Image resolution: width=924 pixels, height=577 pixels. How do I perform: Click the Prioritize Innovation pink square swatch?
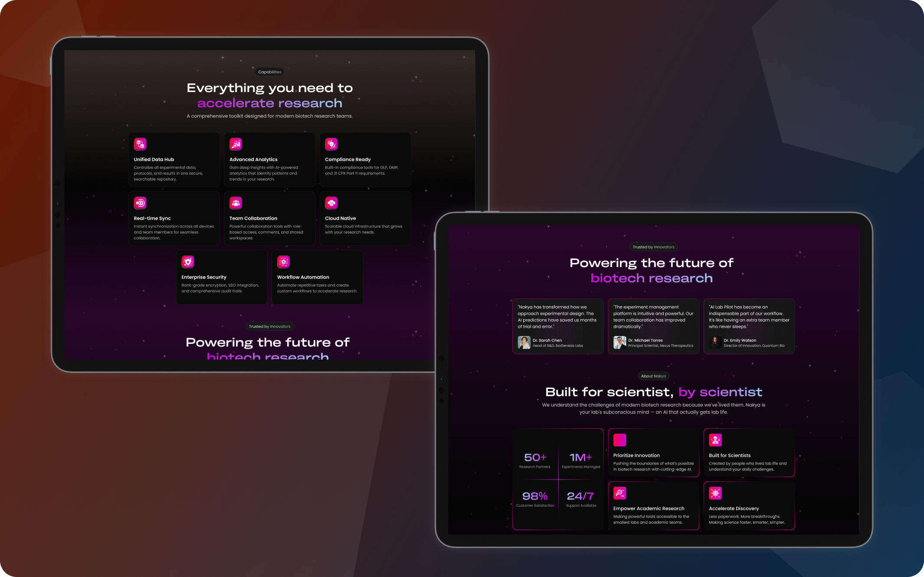(x=619, y=440)
